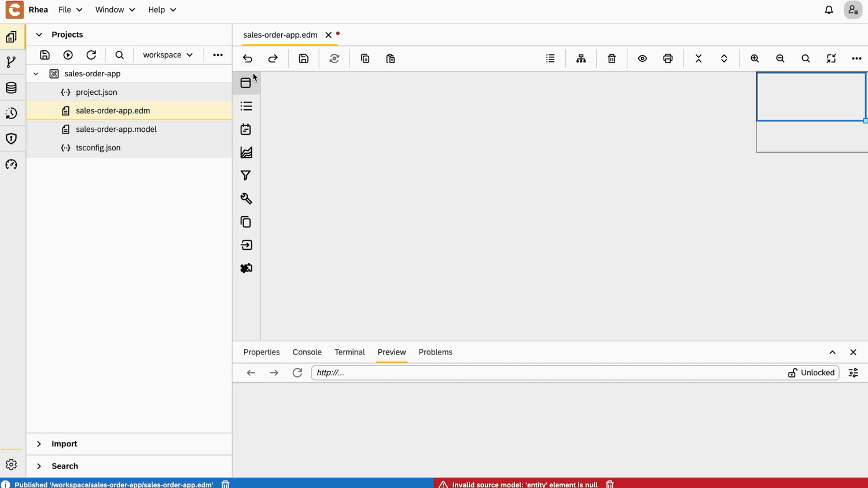
Task: Open the Settings gear in sidebar
Action: point(11,464)
